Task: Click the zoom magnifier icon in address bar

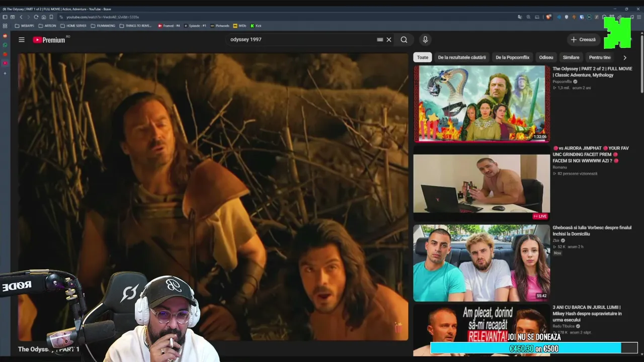Action: tap(528, 17)
